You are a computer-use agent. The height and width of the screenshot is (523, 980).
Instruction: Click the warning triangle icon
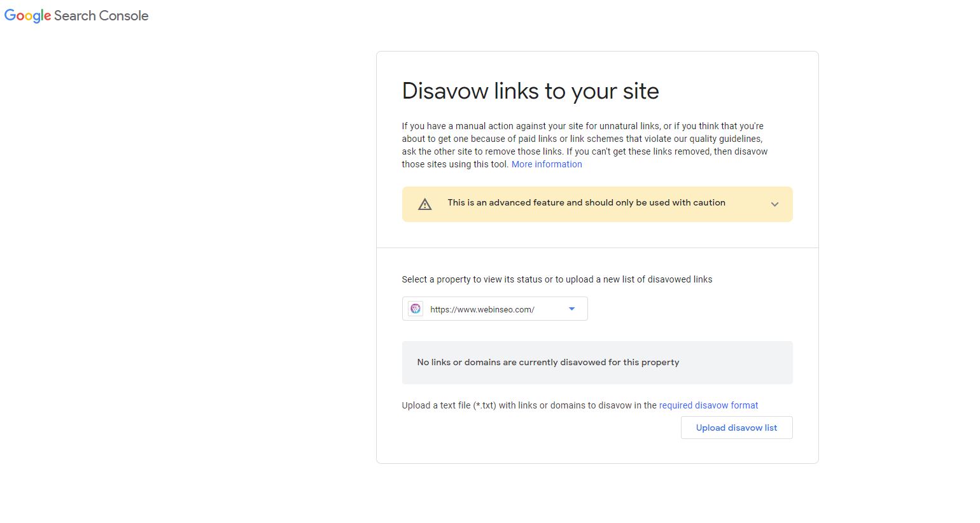[x=424, y=204]
